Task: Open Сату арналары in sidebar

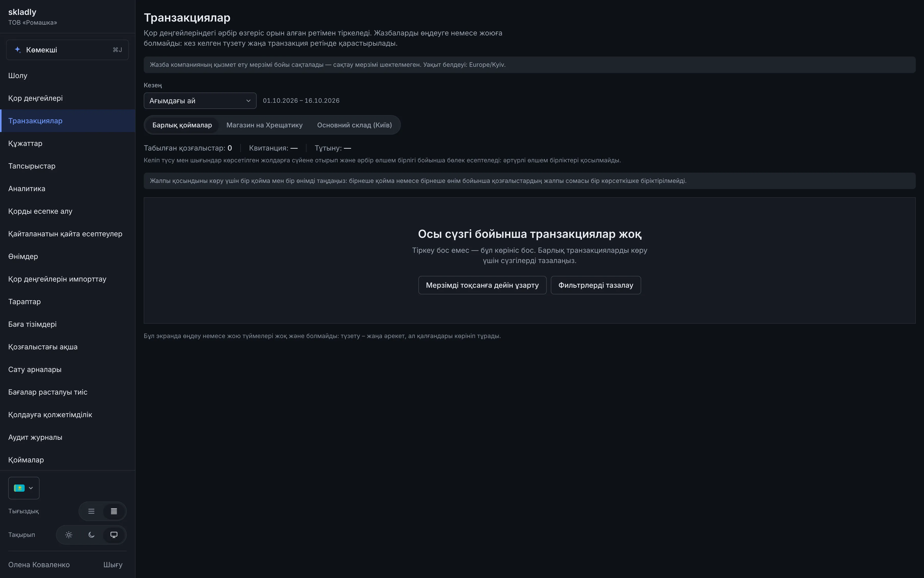Action: point(68,369)
